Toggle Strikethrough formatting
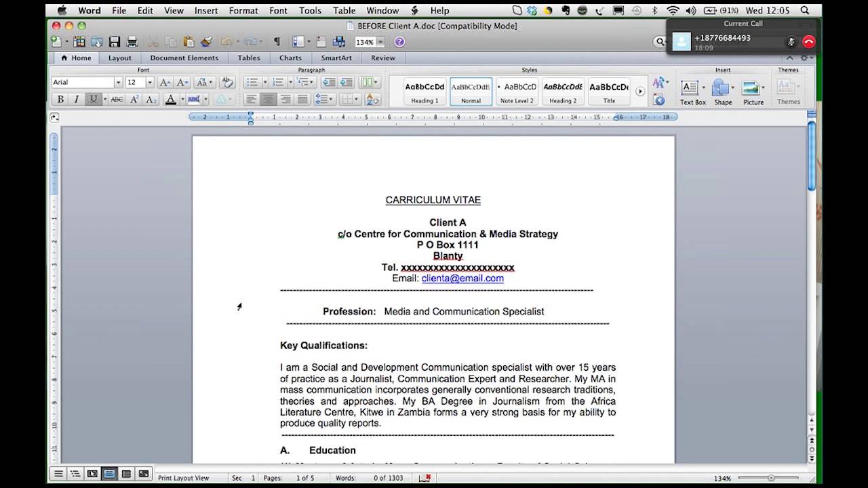The width and height of the screenshot is (868, 488). click(x=117, y=100)
